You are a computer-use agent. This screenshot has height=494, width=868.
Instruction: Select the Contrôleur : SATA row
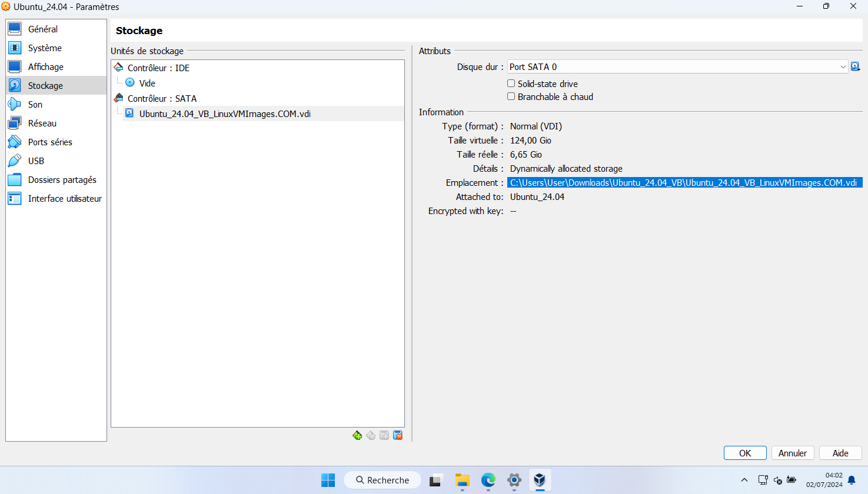(258, 98)
